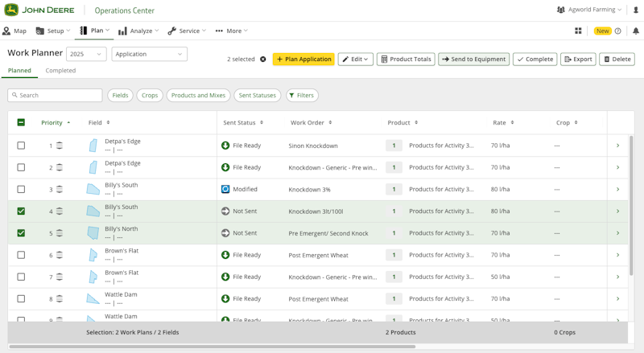Click the work plan search field
The width and height of the screenshot is (644, 353).
(55, 95)
